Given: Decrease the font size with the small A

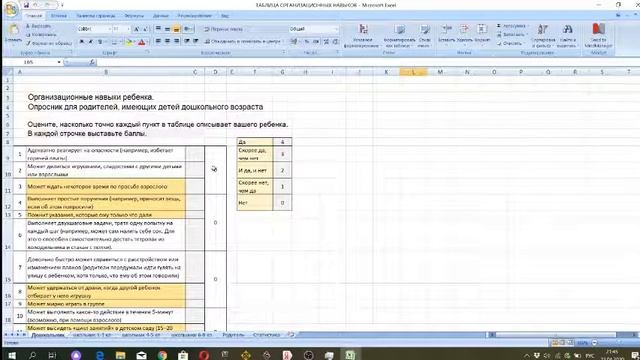Looking at the screenshot, I should (x=145, y=29).
